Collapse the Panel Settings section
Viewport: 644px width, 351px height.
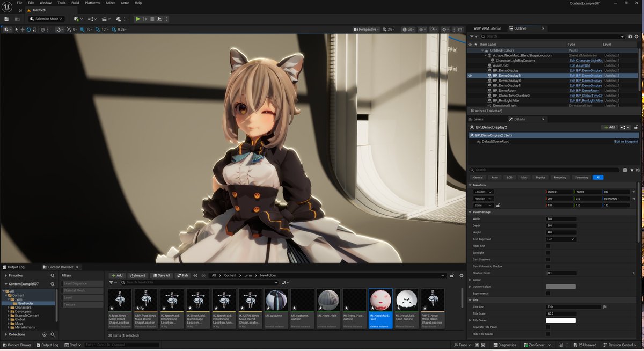click(470, 212)
